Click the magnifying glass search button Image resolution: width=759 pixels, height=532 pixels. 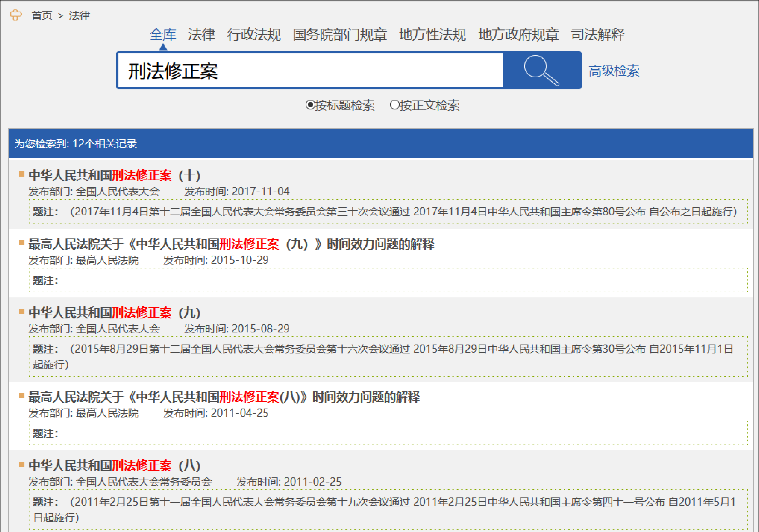point(542,70)
